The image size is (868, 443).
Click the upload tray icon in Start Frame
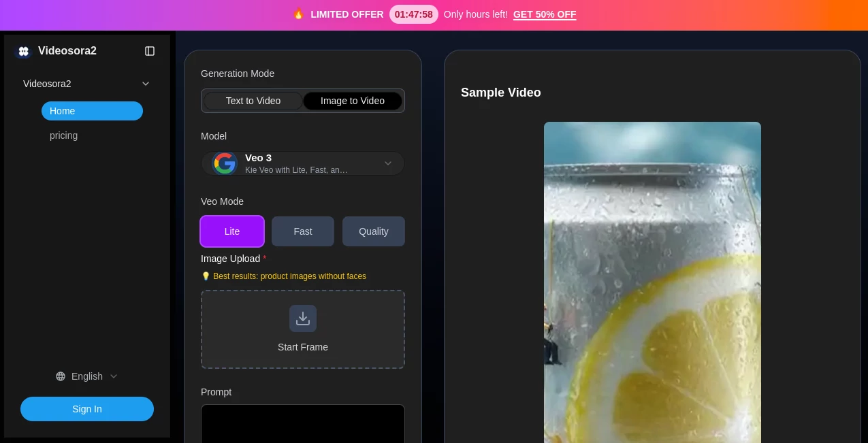pos(303,318)
